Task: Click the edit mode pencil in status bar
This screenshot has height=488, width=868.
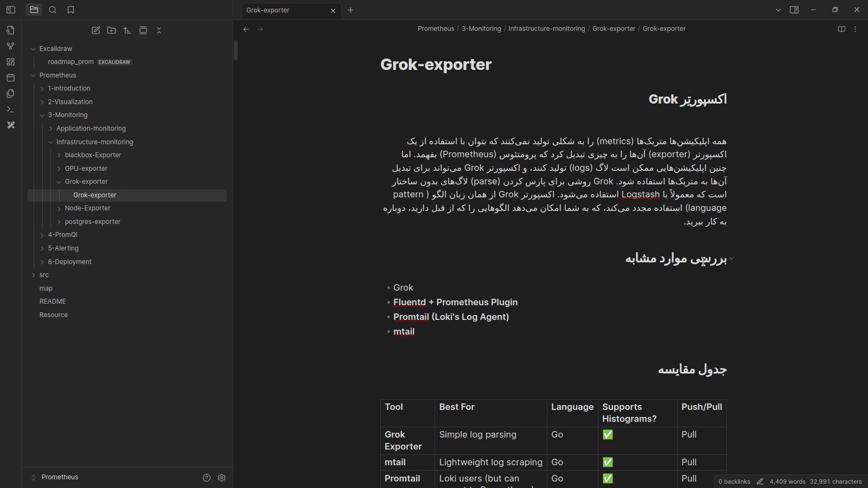Action: pyautogui.click(x=760, y=481)
